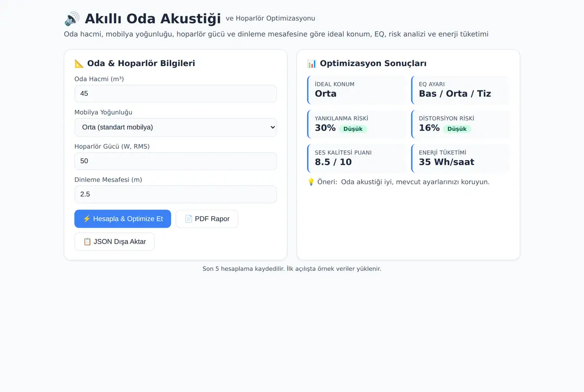Click the Oda & Hoparlör Bilgileri heading
This screenshot has width=584, height=392.
coord(141,63)
